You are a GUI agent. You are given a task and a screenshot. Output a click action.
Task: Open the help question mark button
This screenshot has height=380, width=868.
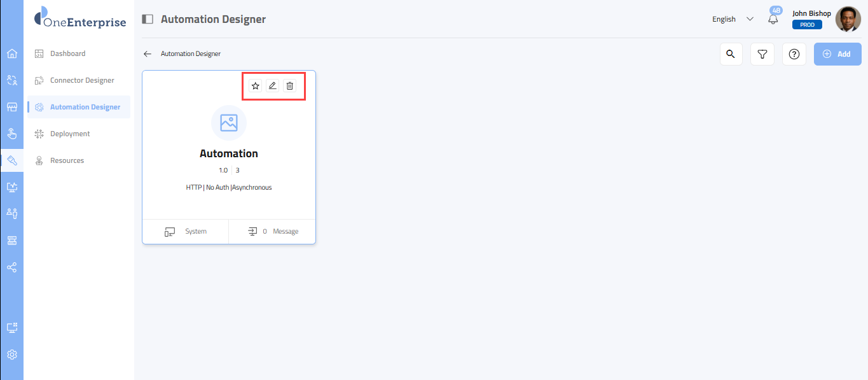794,54
